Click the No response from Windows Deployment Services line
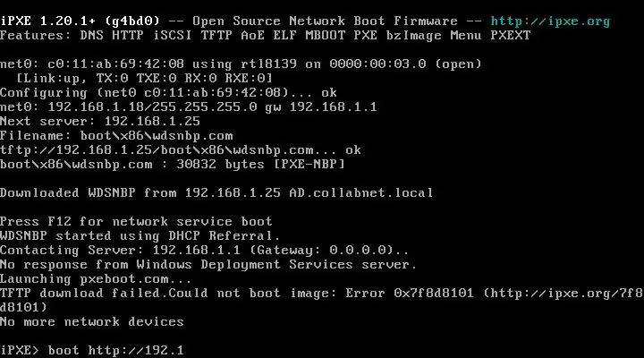The image size is (644, 358). pos(208,264)
